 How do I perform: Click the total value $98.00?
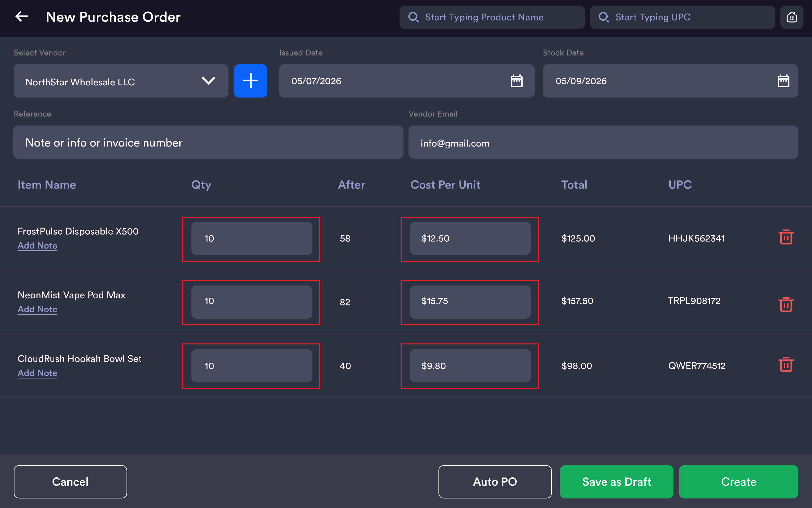pos(577,366)
